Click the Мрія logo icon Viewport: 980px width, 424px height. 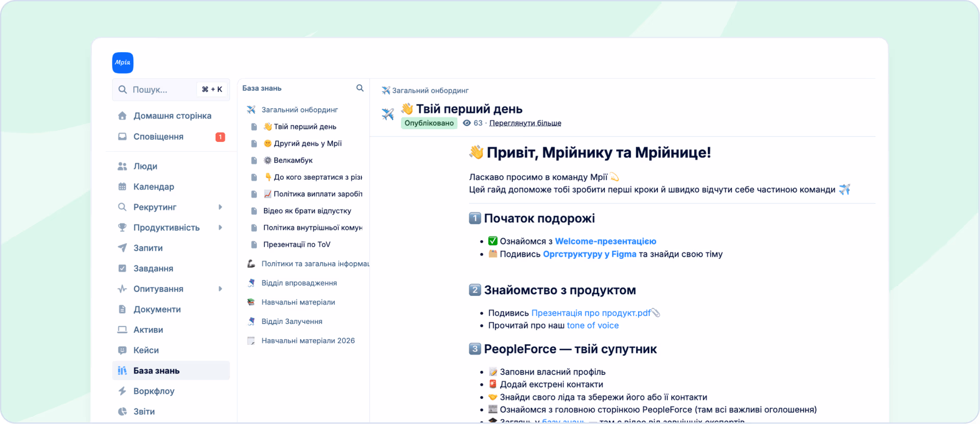[x=122, y=62]
